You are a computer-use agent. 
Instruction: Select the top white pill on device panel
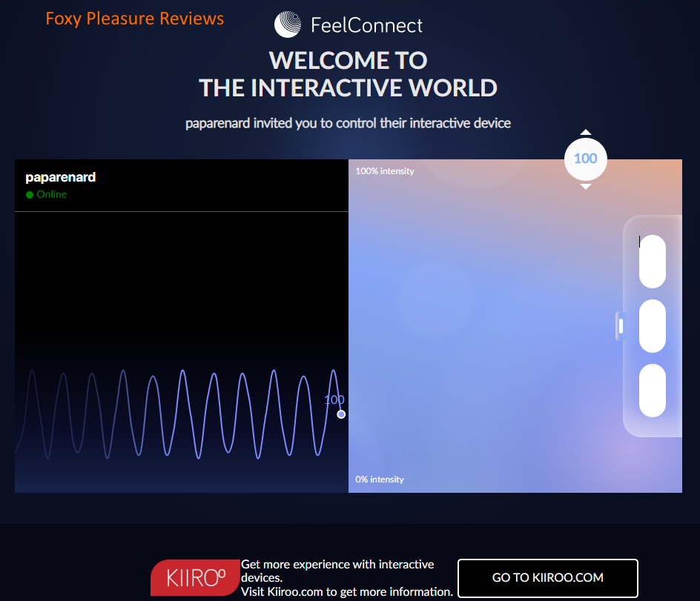click(653, 262)
